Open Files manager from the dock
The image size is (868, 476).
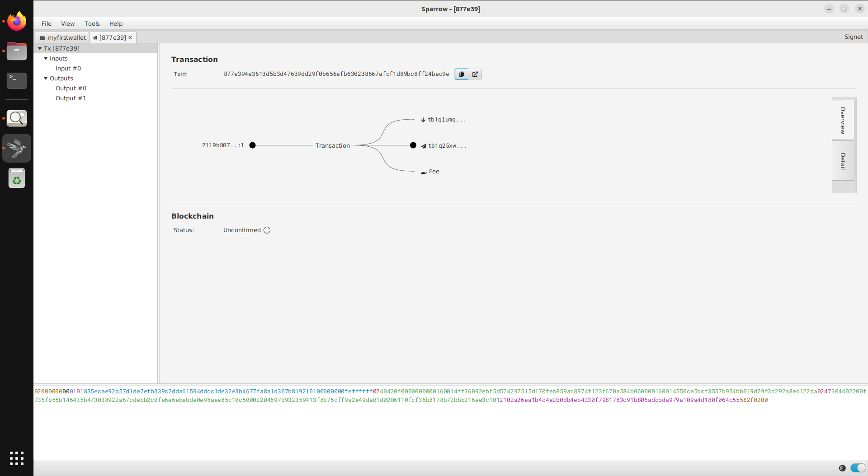(x=17, y=51)
